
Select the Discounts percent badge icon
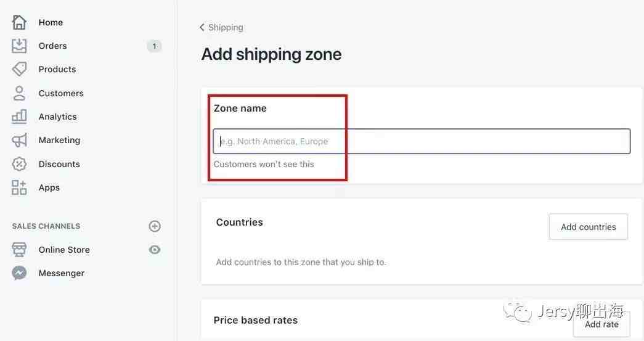(x=19, y=164)
